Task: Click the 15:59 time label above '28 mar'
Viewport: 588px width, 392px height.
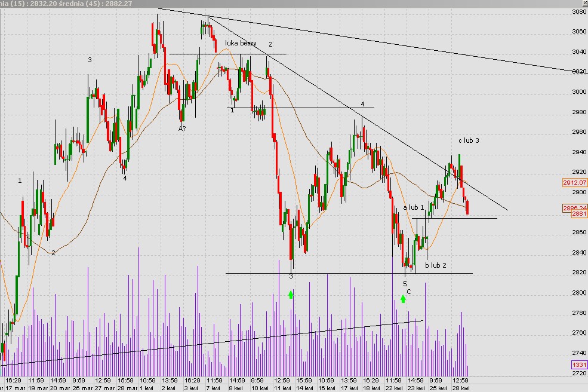Action: click(x=125, y=381)
